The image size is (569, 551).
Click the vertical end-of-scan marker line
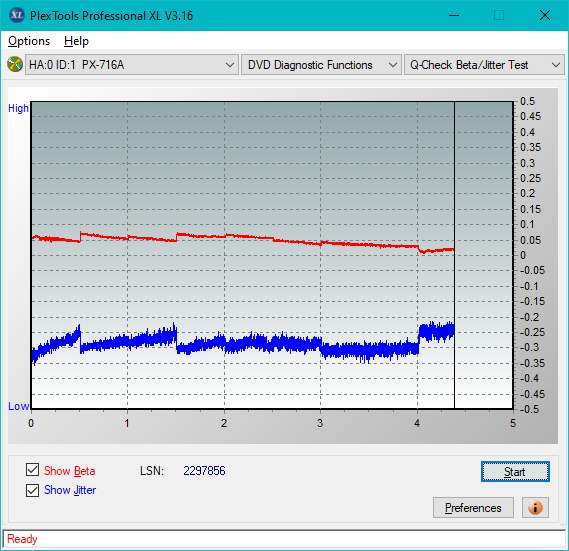[x=454, y=254]
